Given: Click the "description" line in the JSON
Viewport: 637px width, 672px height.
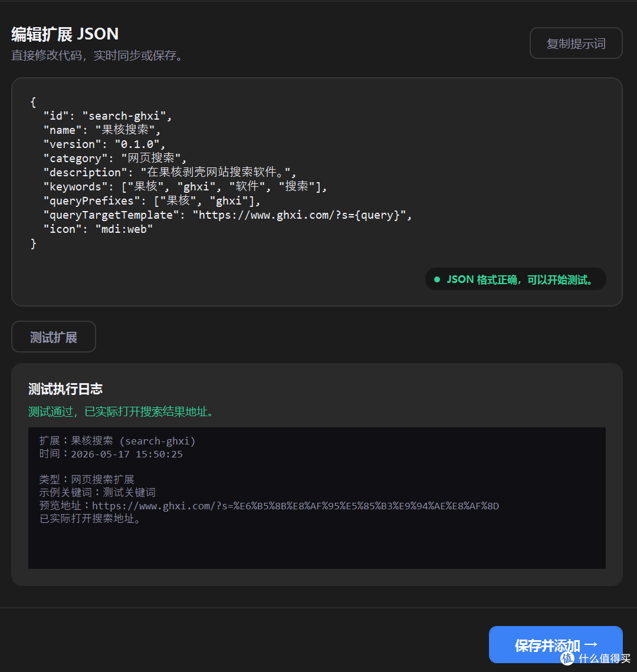Looking at the screenshot, I should click(x=170, y=172).
